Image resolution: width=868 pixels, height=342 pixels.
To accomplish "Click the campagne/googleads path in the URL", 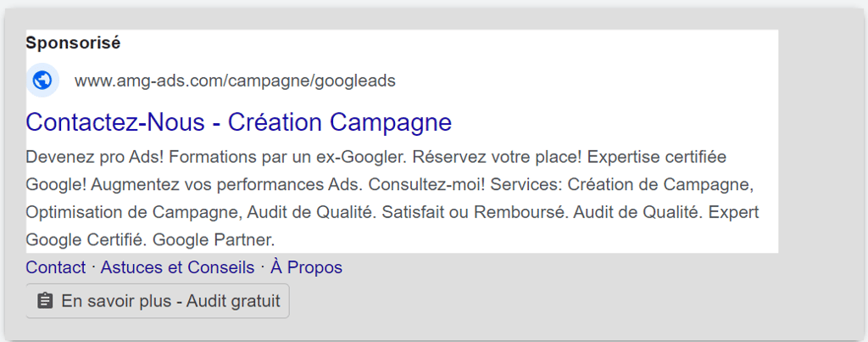I will click(x=312, y=81).
